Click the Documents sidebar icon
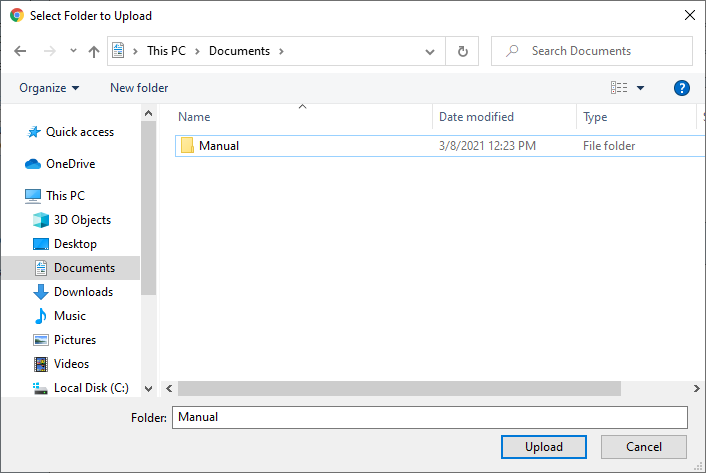Screen dimensions: 706x473 click(41, 268)
